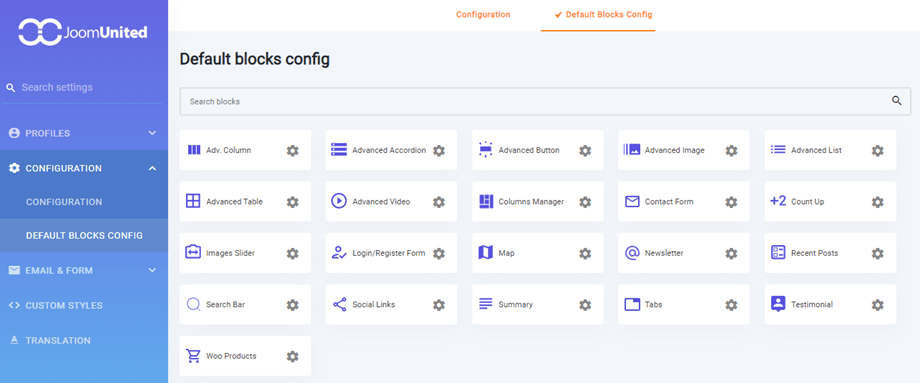Screen dimensions: 920x383
Task: Click the Search Bar magnifier icon
Action: coord(194,304)
